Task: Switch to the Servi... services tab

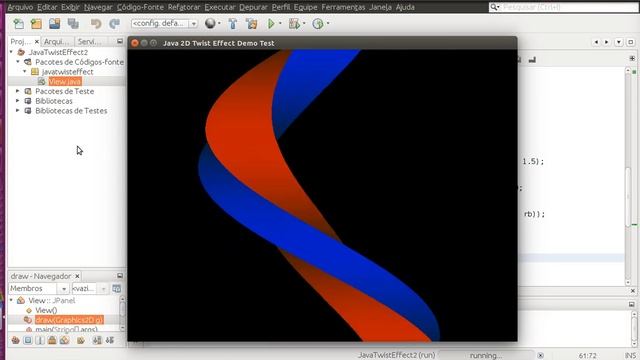Action: 89,42
